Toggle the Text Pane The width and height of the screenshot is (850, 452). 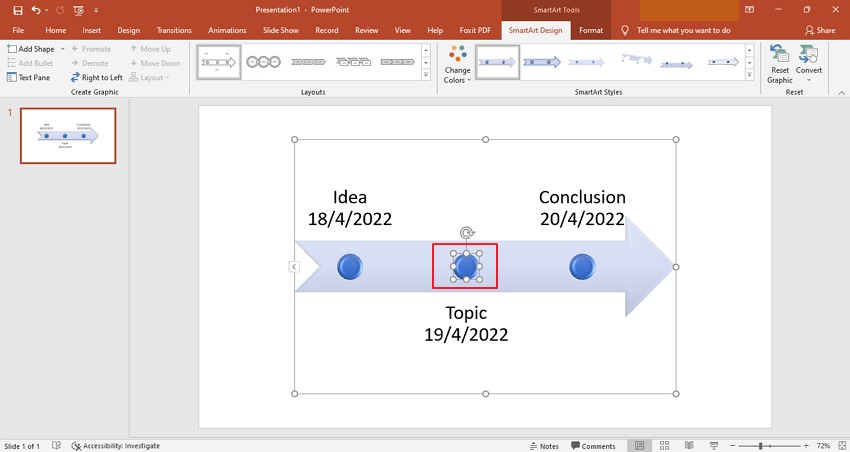(x=28, y=77)
